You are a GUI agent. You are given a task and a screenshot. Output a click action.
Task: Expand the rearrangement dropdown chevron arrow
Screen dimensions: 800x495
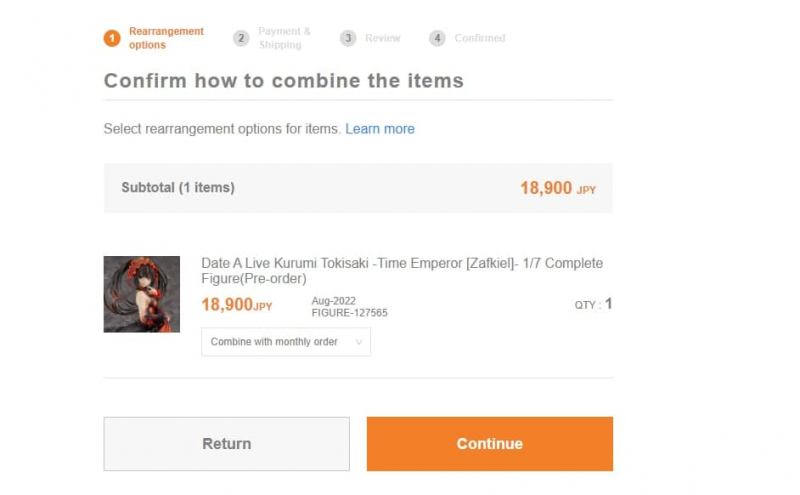tap(360, 342)
